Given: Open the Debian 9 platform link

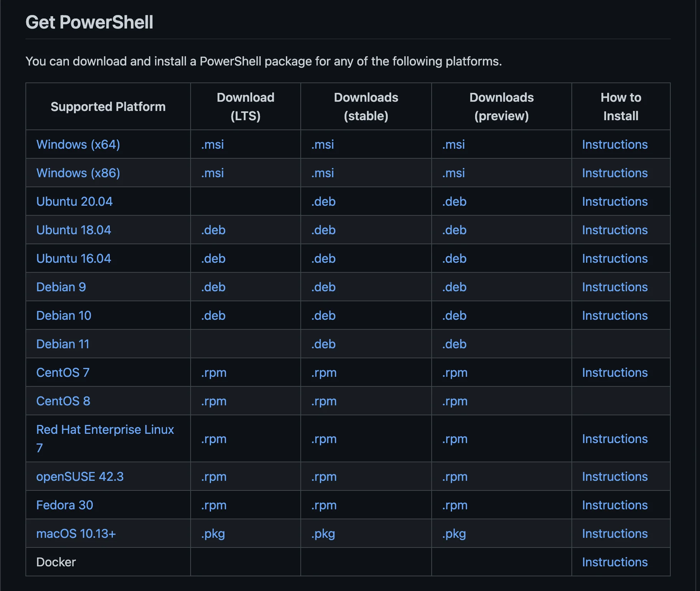Looking at the screenshot, I should point(61,287).
